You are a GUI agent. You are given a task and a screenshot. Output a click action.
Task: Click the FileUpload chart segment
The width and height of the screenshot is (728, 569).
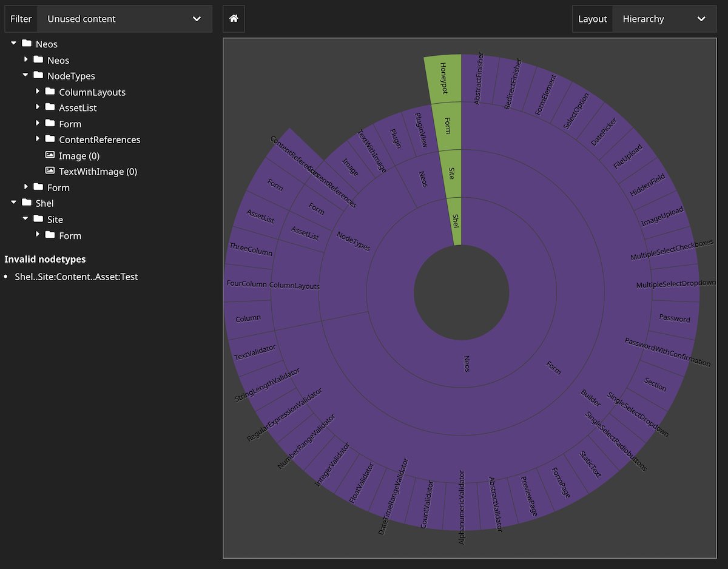click(627, 157)
